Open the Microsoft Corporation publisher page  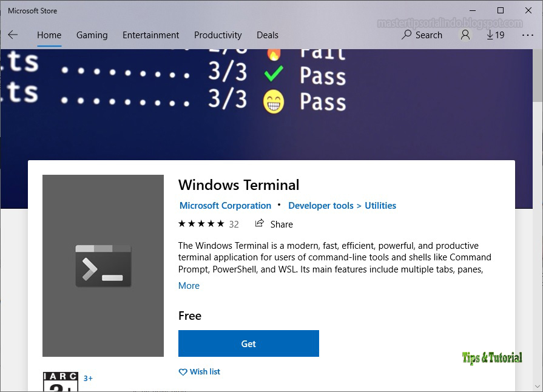(x=225, y=205)
